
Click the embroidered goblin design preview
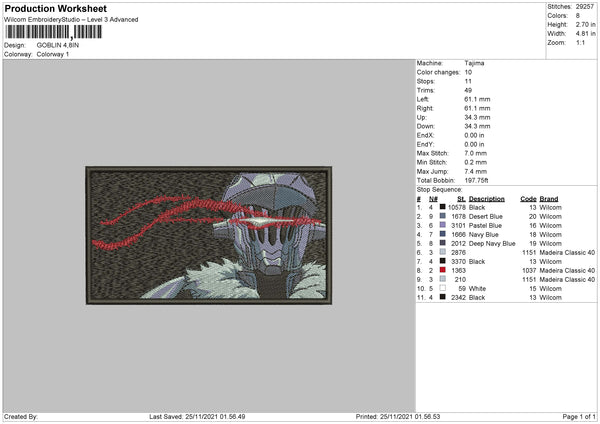tap(209, 235)
